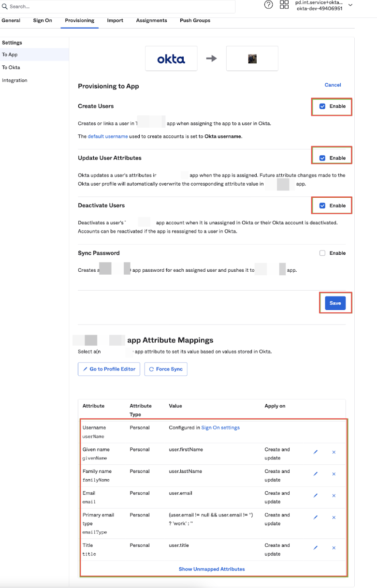Open the default username link
Image resolution: width=377 pixels, height=588 pixels.
click(x=108, y=136)
